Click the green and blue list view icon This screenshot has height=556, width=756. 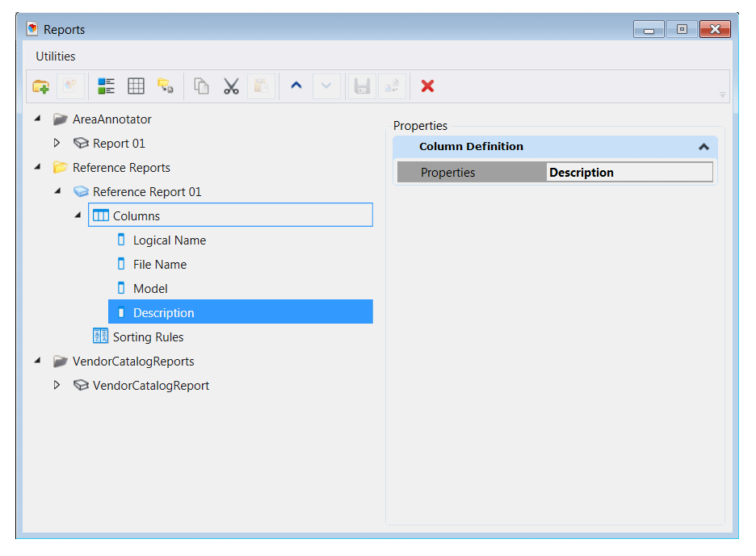106,86
